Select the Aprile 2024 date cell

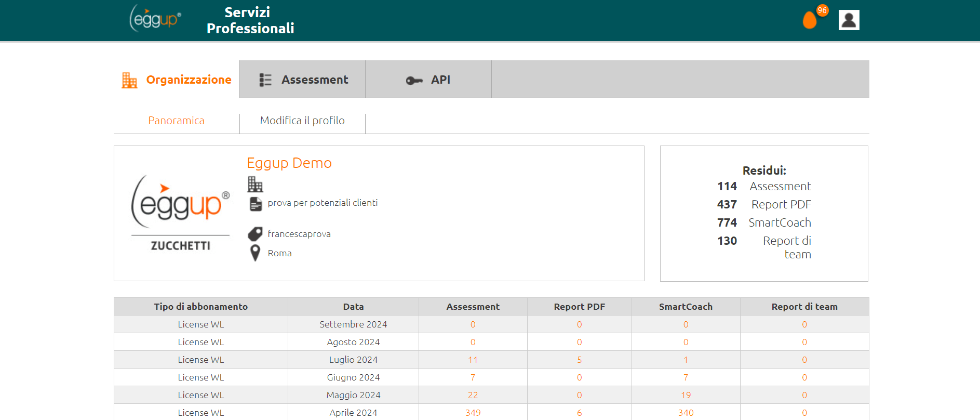click(x=353, y=413)
